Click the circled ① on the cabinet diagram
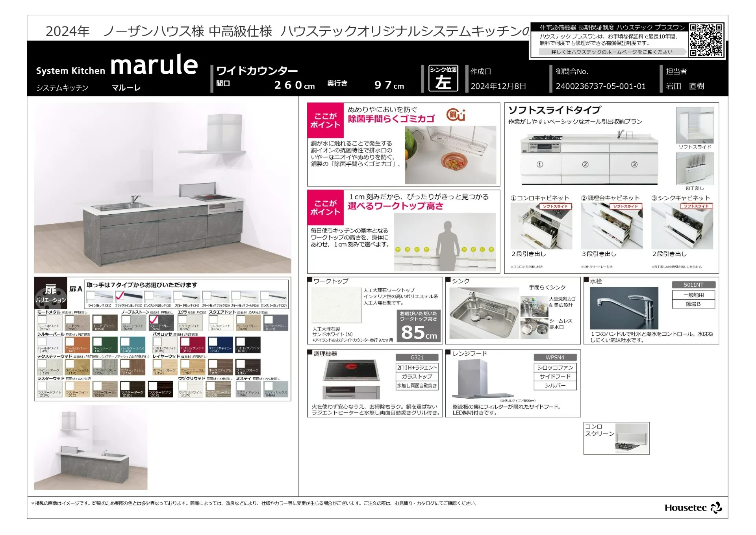 point(540,164)
